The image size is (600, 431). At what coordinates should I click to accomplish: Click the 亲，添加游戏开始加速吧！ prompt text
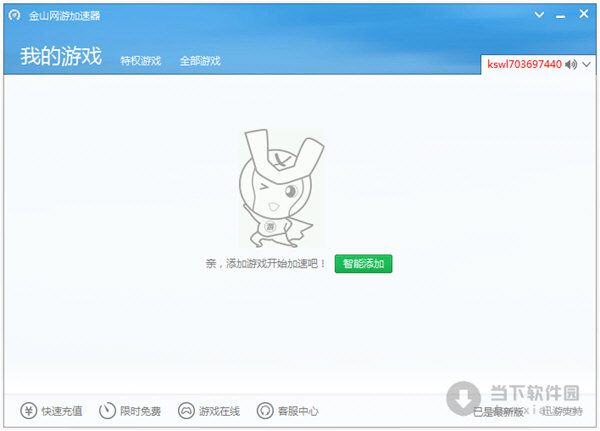tap(266, 263)
